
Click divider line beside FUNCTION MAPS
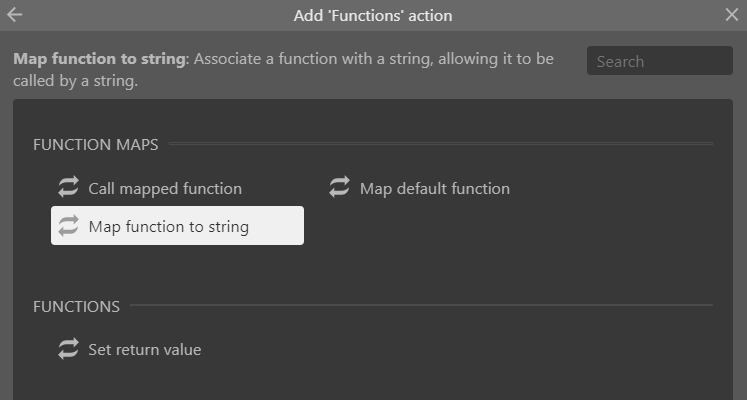(x=441, y=143)
